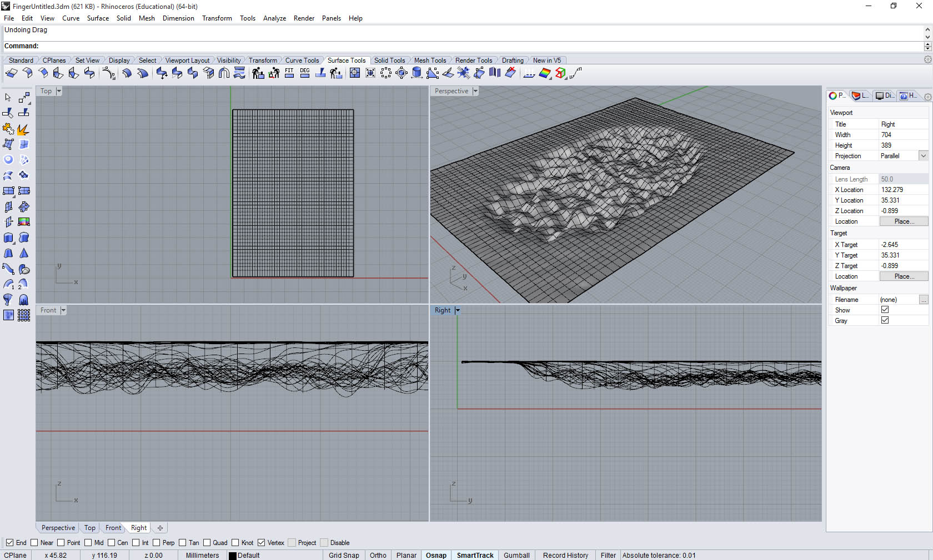Click the point grid icon in left sidebar
Screen dimensions: 933x560
(24, 316)
